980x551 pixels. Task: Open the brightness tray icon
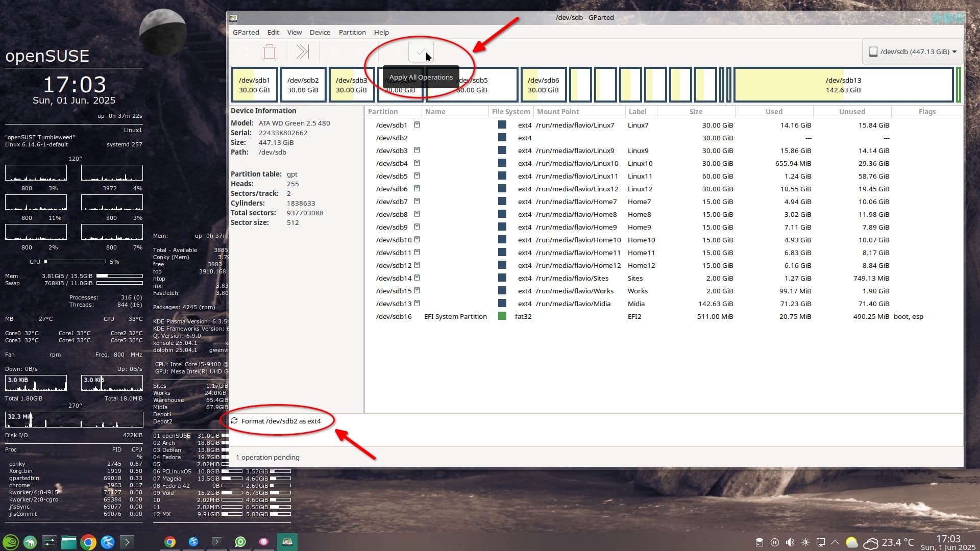(x=805, y=542)
